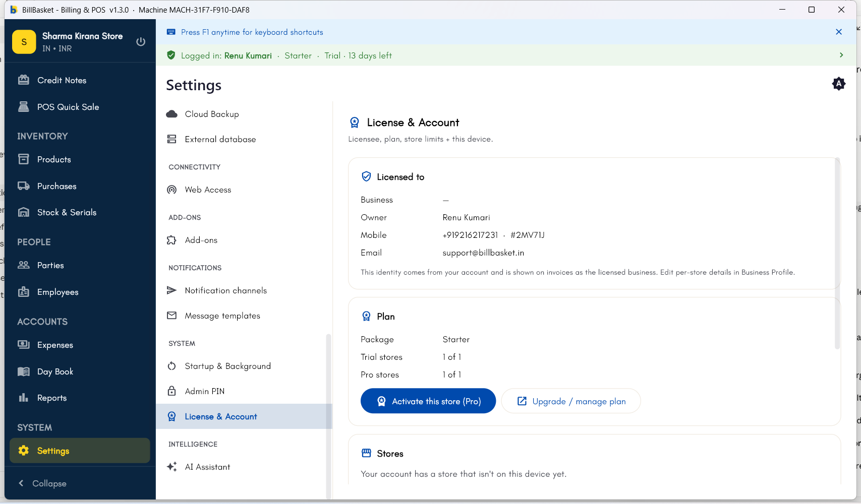The image size is (861, 504).
Task: Open Stock & Serials in sidebar
Action: (x=80, y=212)
